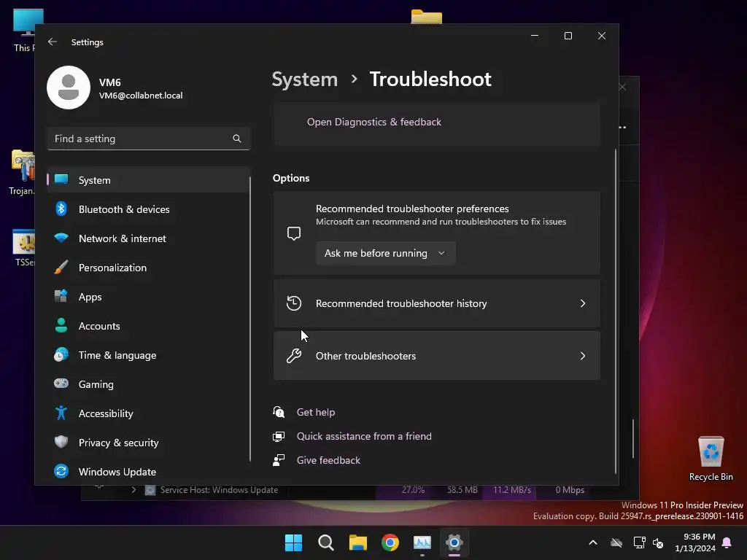Open Network & internet settings

(149, 238)
